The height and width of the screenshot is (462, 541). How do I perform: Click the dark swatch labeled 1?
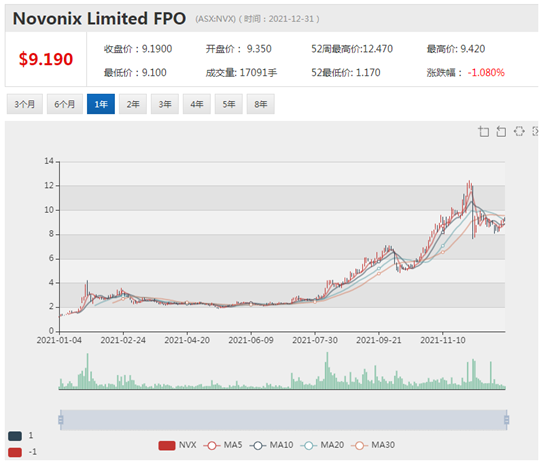(x=15, y=436)
